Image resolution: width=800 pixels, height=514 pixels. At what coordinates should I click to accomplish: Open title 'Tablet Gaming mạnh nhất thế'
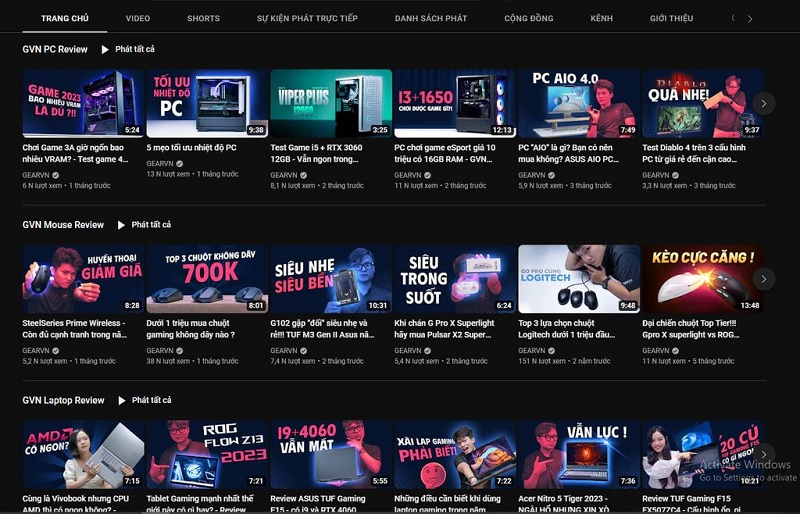[x=200, y=503]
